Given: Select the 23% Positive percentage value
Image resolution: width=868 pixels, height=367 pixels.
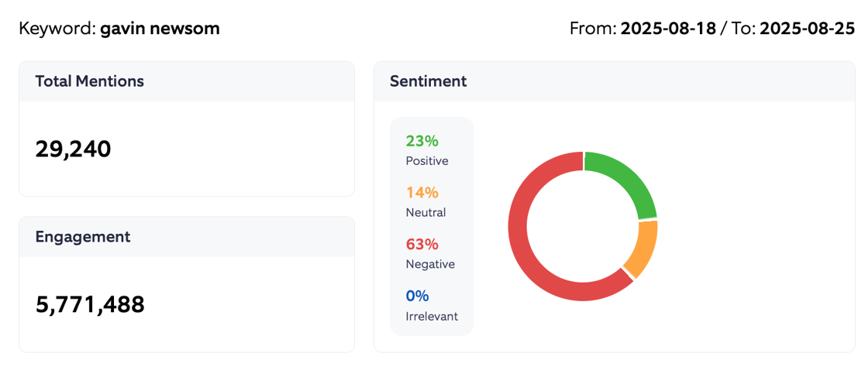Looking at the screenshot, I should point(422,141).
